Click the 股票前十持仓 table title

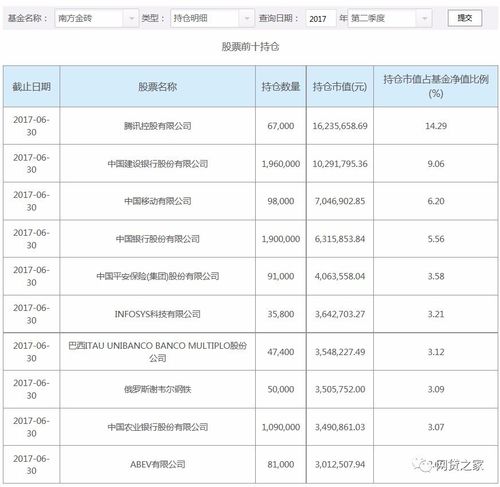(250, 46)
